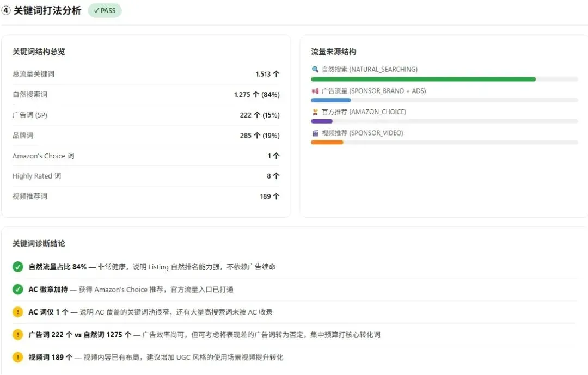Click the green 自然搜索 progress bar

(x=423, y=79)
